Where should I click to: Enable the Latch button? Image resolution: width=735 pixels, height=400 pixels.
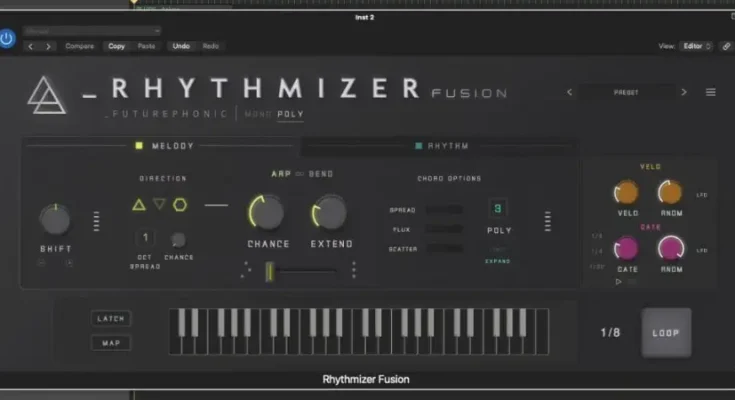111,319
